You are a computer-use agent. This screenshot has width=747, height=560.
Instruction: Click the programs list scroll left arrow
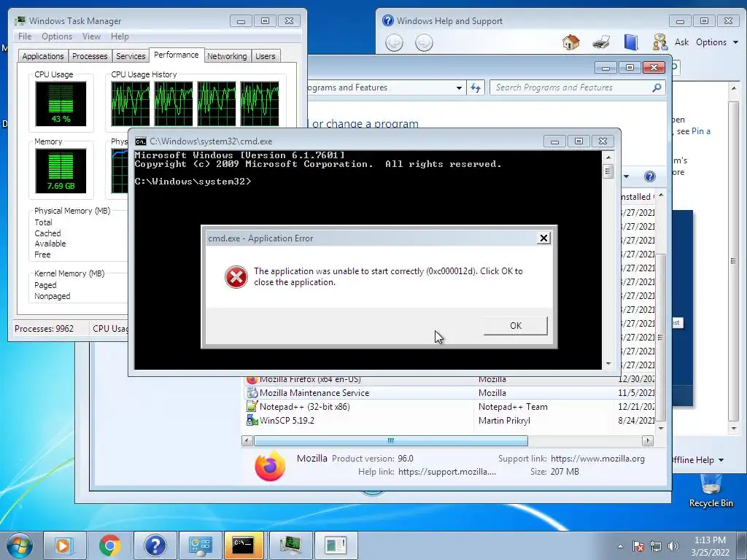point(247,440)
